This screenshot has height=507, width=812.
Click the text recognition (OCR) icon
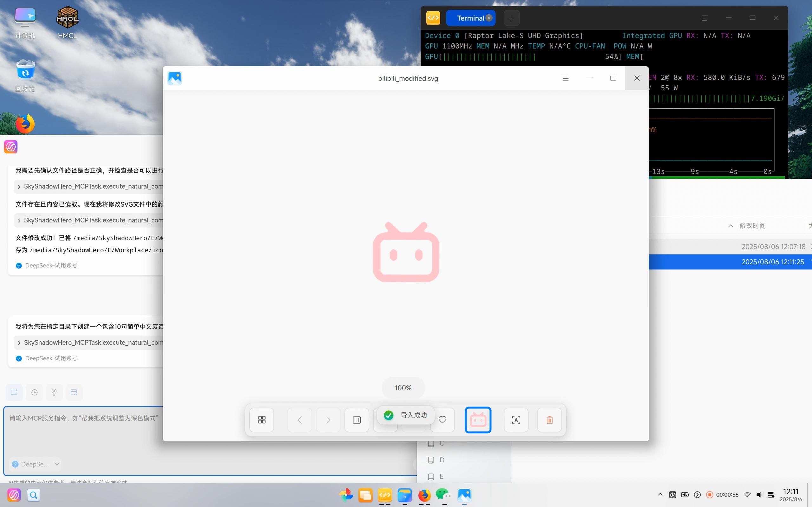click(x=516, y=420)
